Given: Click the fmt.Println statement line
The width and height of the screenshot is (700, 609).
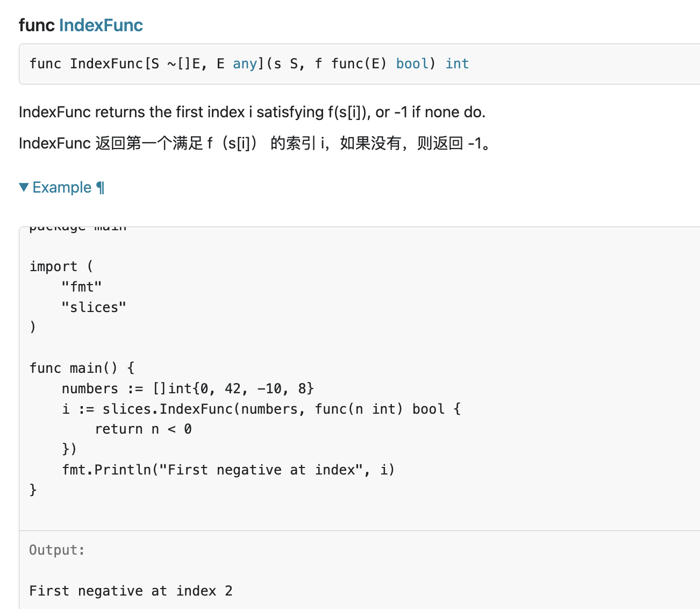Looking at the screenshot, I should [228, 470].
